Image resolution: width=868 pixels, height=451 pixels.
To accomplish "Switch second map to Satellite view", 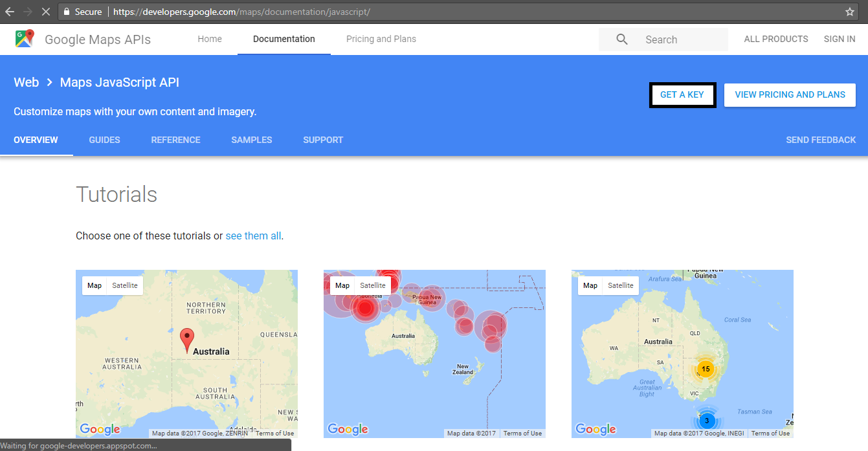I will click(x=373, y=285).
